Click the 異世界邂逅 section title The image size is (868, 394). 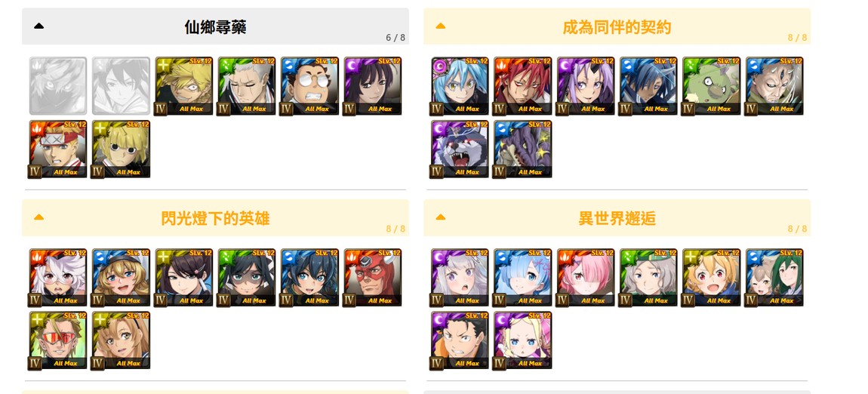(x=617, y=218)
